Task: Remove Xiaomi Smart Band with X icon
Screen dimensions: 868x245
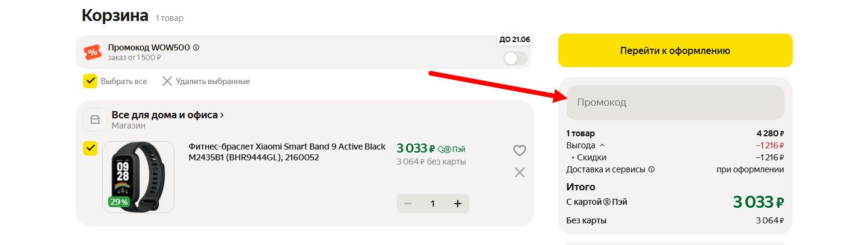Action: pyautogui.click(x=520, y=172)
